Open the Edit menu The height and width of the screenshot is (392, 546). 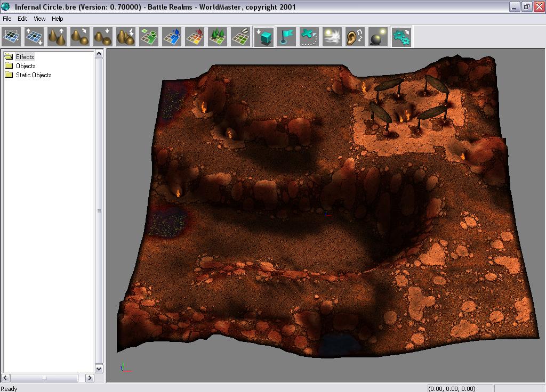point(22,19)
